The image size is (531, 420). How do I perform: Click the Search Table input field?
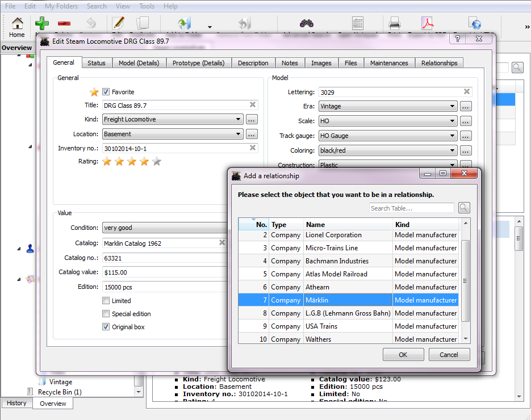point(412,208)
